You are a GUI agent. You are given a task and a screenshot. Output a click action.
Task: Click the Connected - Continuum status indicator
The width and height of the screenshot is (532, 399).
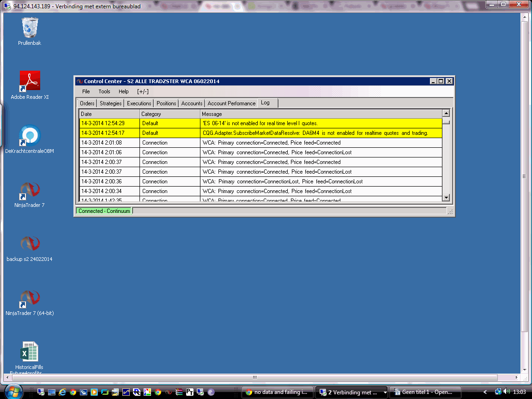click(x=104, y=211)
